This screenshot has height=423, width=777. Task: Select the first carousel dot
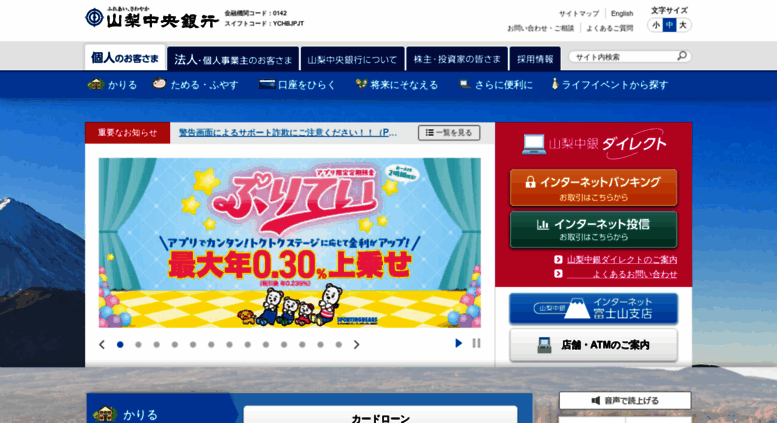tap(120, 344)
